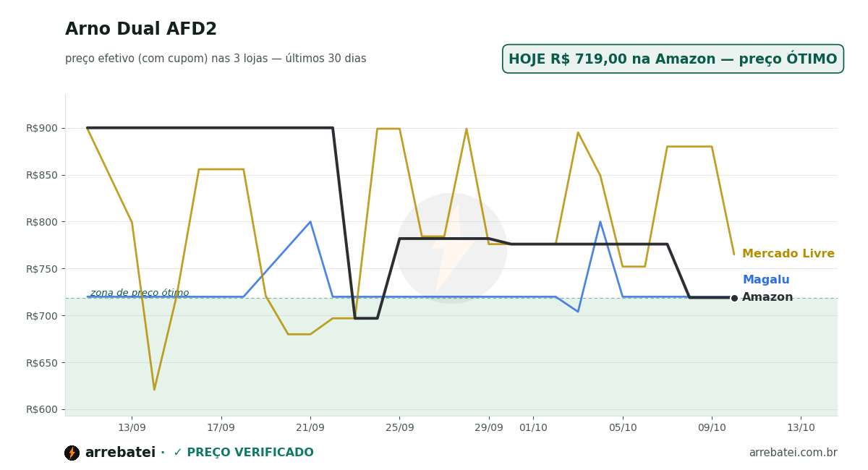Screen dimensions: 868x470
Task: Click the 05/10 date tick label
Action: point(623,427)
